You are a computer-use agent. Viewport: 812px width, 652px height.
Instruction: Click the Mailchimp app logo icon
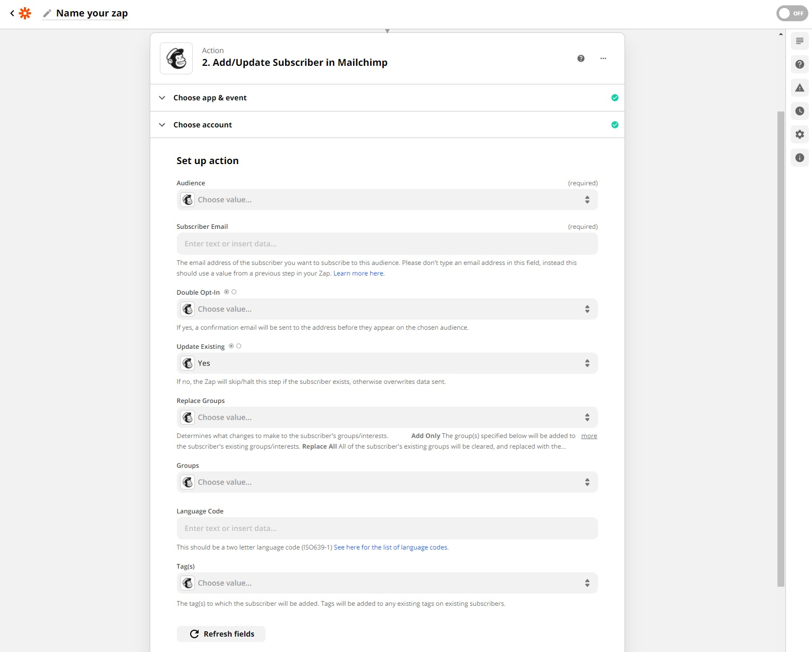[x=176, y=58]
